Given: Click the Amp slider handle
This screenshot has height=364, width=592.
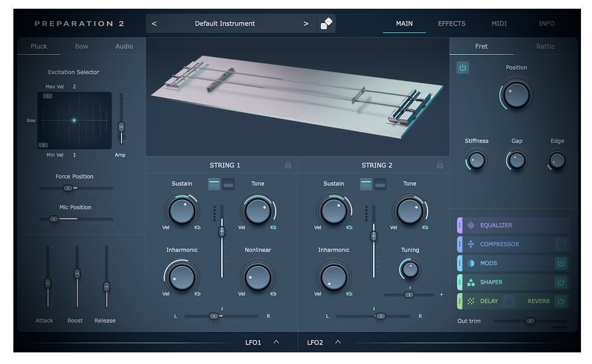Looking at the screenshot, I should pos(121,127).
